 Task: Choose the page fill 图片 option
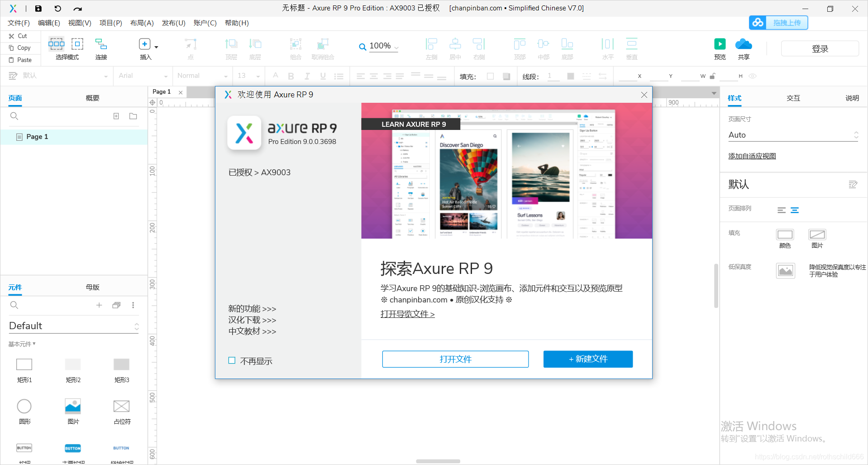point(817,235)
